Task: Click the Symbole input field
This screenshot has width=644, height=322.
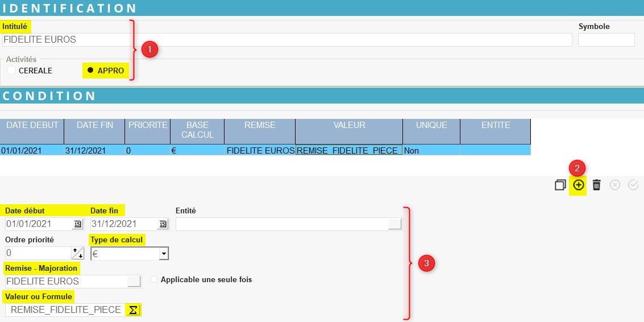Action: 606,40
